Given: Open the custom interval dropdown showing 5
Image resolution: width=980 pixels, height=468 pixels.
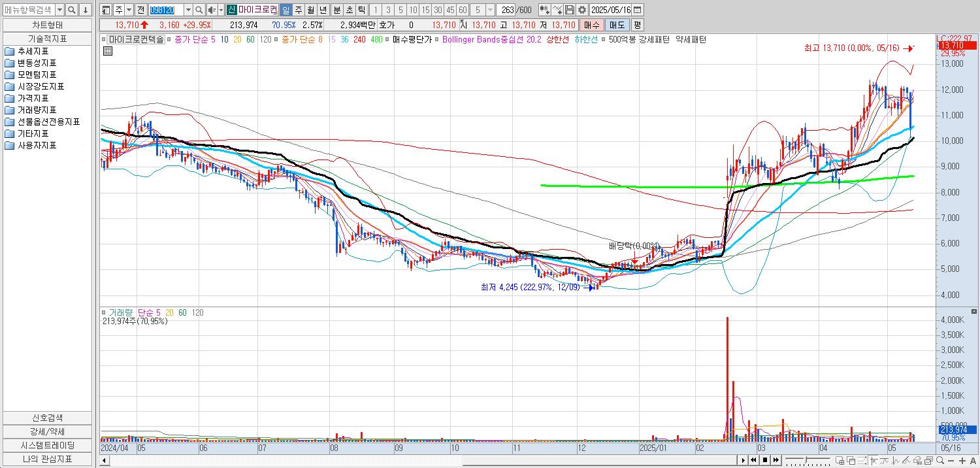Looking at the screenshot, I should pos(490,10).
